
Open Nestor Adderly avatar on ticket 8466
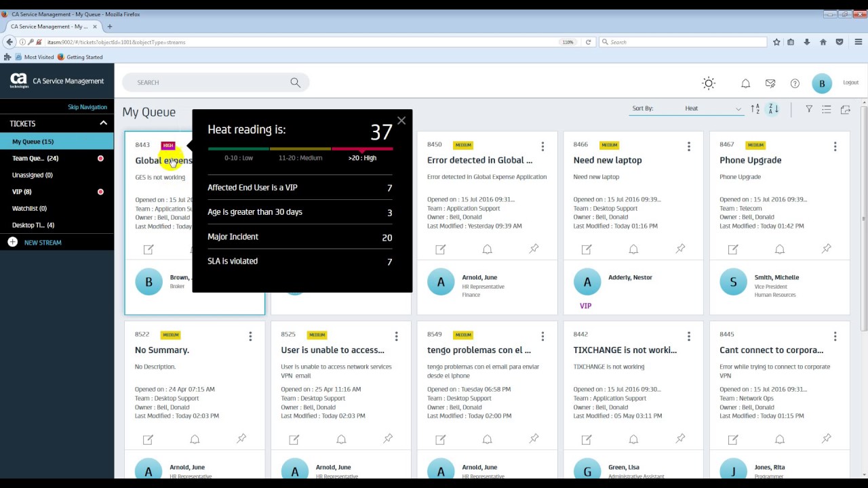[587, 282]
